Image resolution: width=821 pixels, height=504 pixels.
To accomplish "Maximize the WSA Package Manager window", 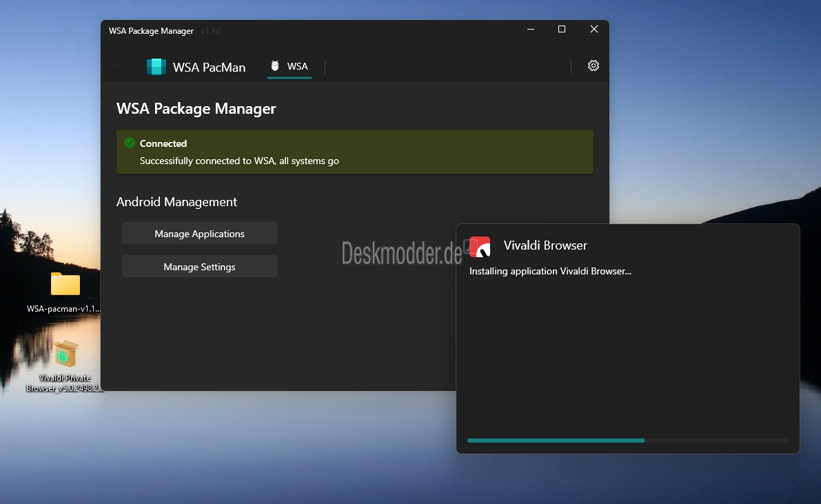I will coord(562,30).
